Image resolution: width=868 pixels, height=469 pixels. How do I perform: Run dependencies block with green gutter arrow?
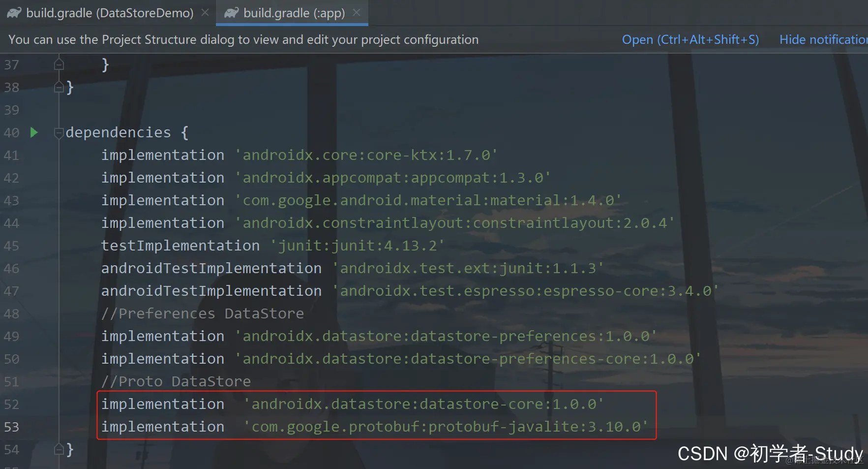pos(34,132)
